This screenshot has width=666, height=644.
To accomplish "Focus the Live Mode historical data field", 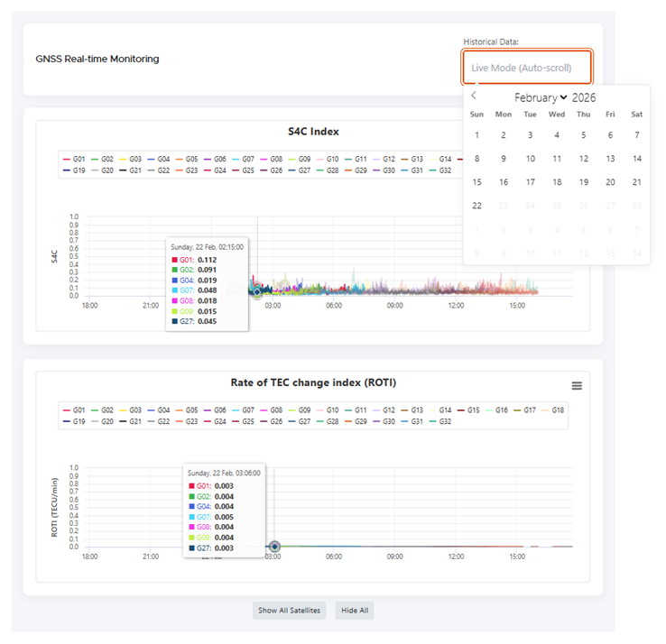I will [x=527, y=68].
